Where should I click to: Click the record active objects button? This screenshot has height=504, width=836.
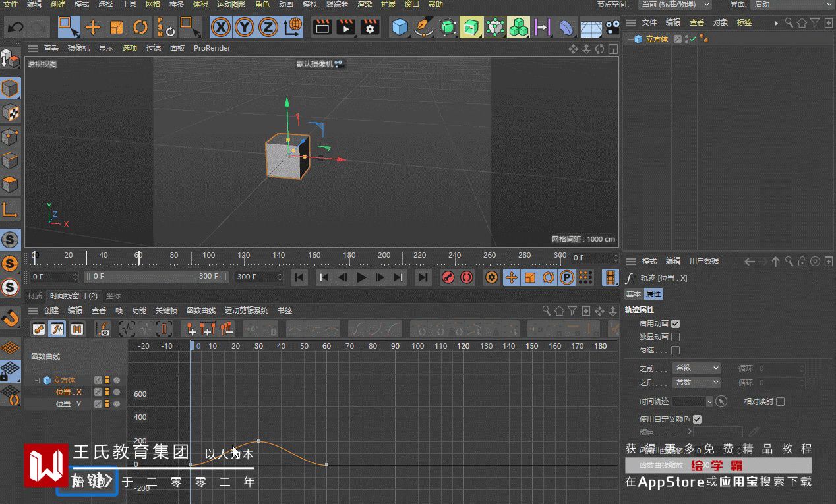click(x=448, y=277)
